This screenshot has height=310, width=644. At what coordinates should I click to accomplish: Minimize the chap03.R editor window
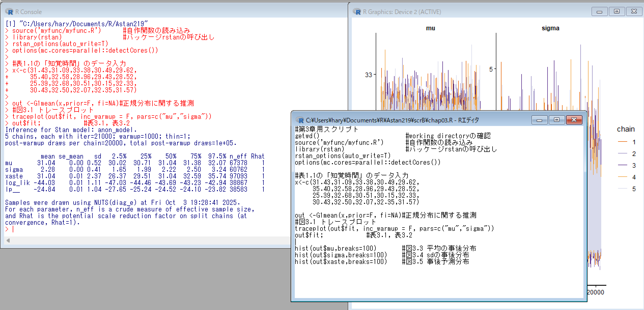(x=539, y=120)
